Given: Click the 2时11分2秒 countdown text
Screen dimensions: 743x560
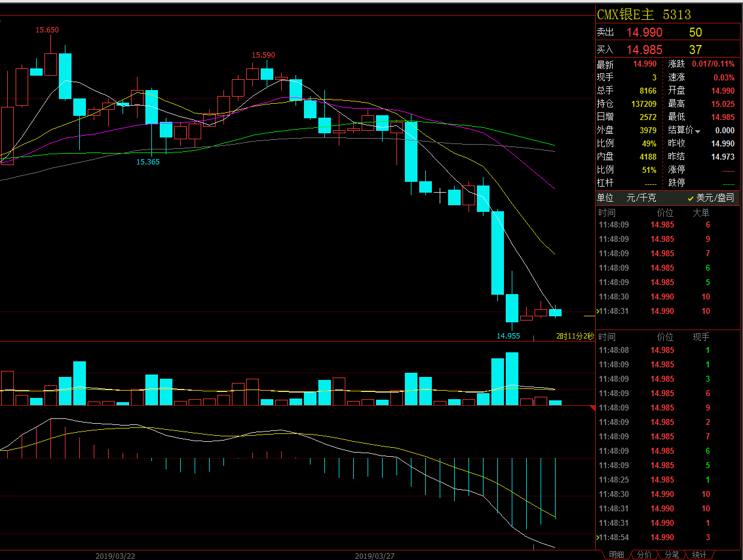Looking at the screenshot, I should [575, 336].
